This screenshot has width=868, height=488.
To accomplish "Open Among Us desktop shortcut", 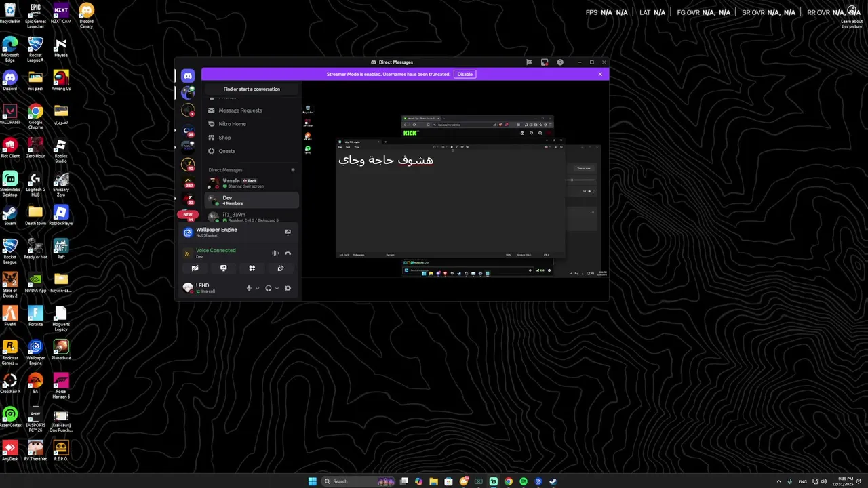I will point(61,81).
